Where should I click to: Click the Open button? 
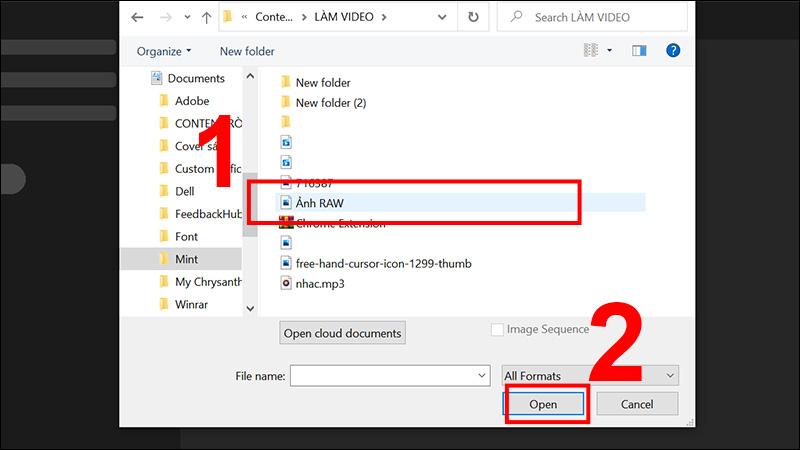543,404
